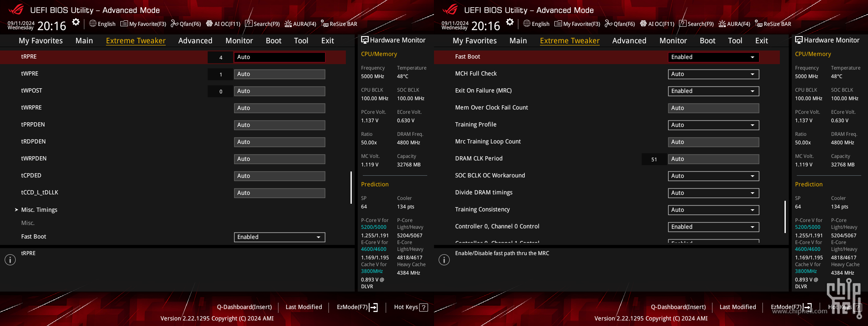Open settings gear in left BIOS screen
868x326 pixels.
(x=76, y=22)
